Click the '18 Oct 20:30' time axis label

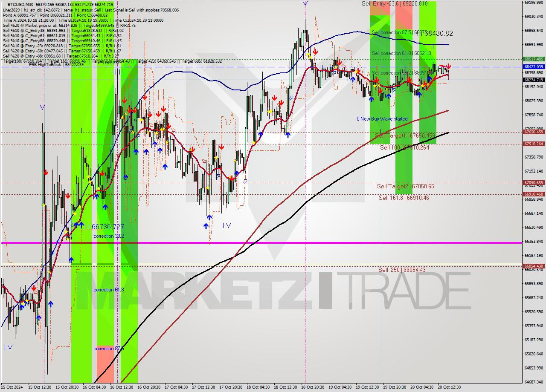tap(313, 387)
